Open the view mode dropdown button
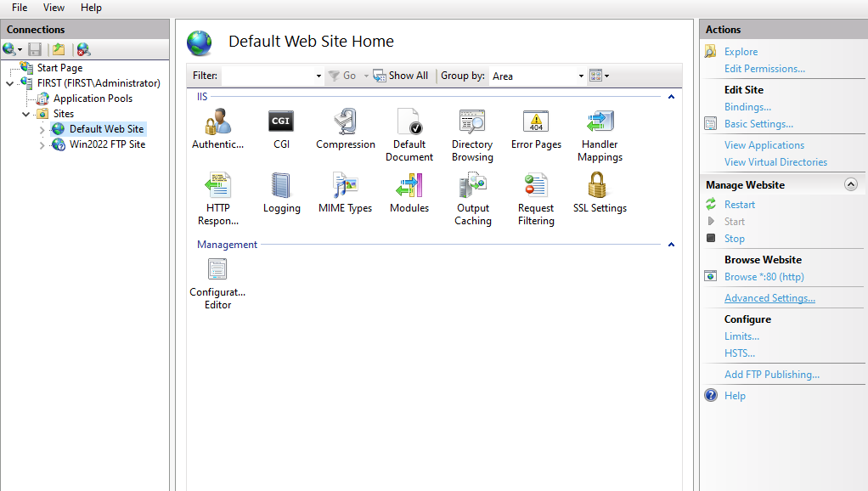 pos(600,76)
